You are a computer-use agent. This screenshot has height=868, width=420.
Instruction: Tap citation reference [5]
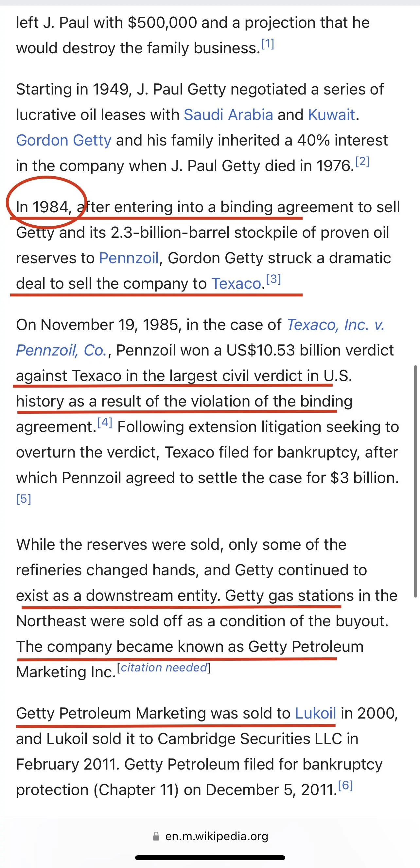(24, 499)
